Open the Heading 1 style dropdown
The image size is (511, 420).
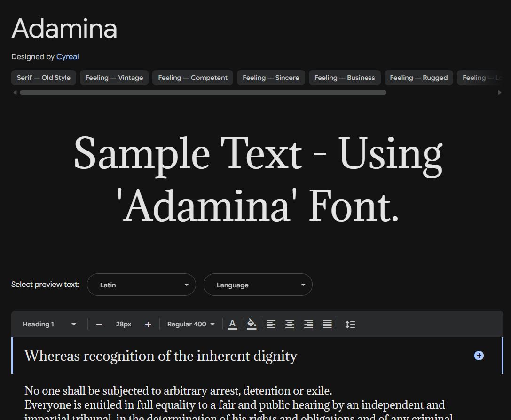[x=49, y=324]
